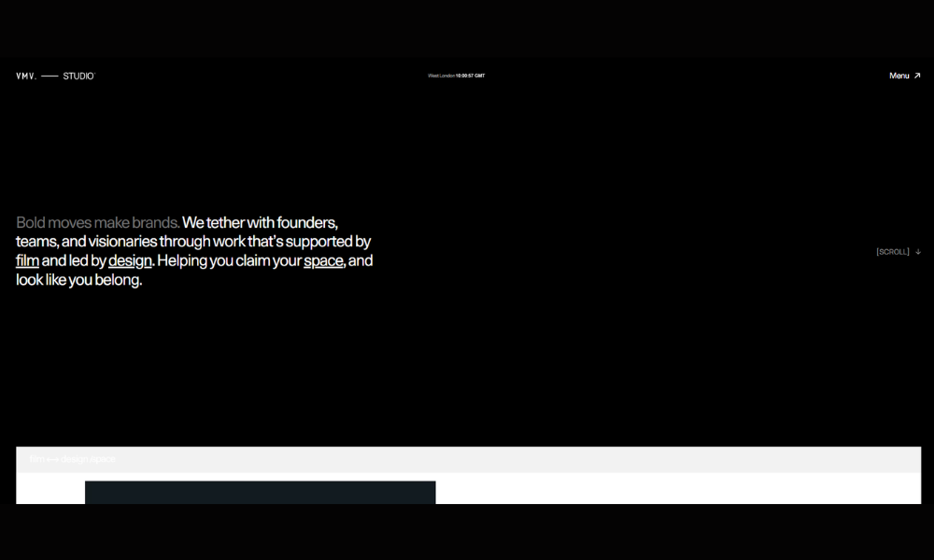Click the double arrow between film and design
This screenshot has width=934, height=560.
[53, 459]
